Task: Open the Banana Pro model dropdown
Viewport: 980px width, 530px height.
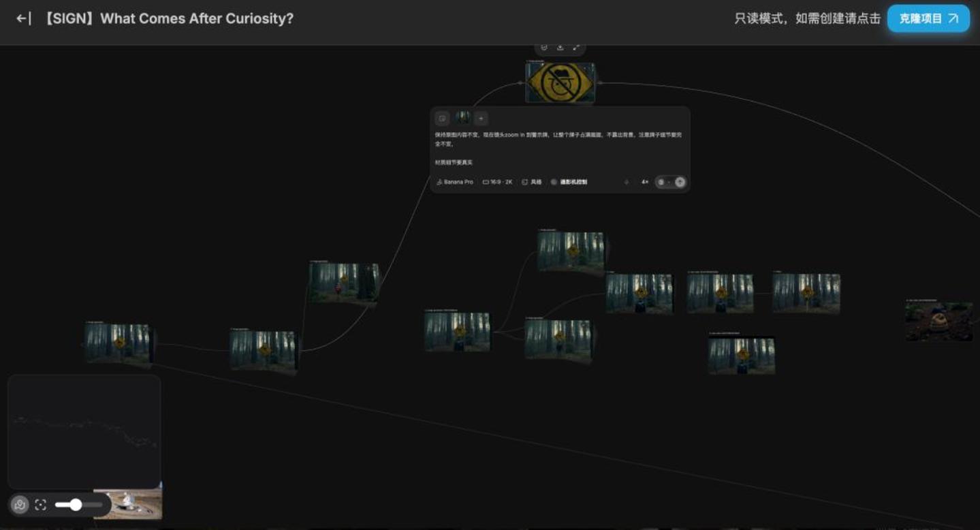Action: tap(455, 182)
